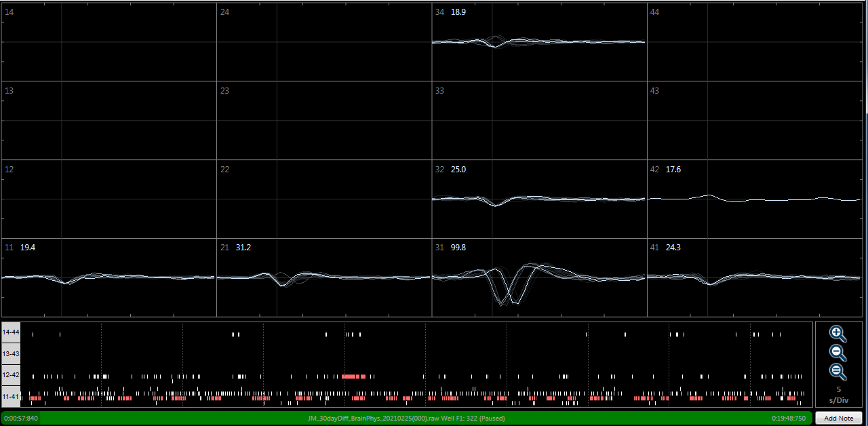Select electrode 42 waveform panel

coord(754,199)
